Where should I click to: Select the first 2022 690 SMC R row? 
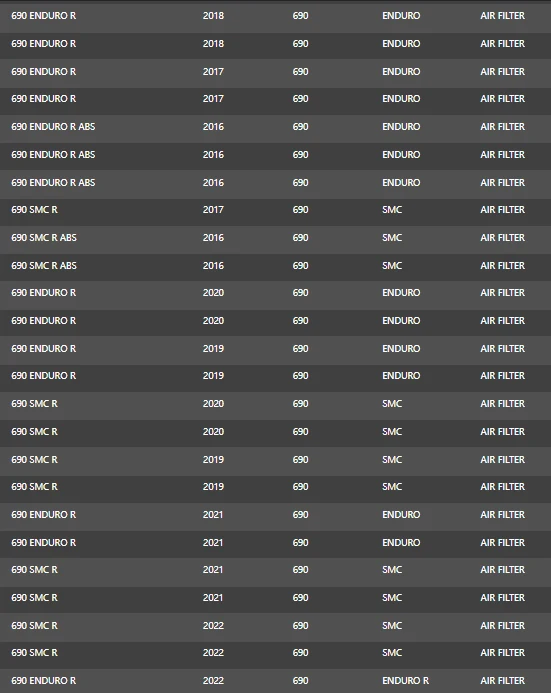(275, 626)
